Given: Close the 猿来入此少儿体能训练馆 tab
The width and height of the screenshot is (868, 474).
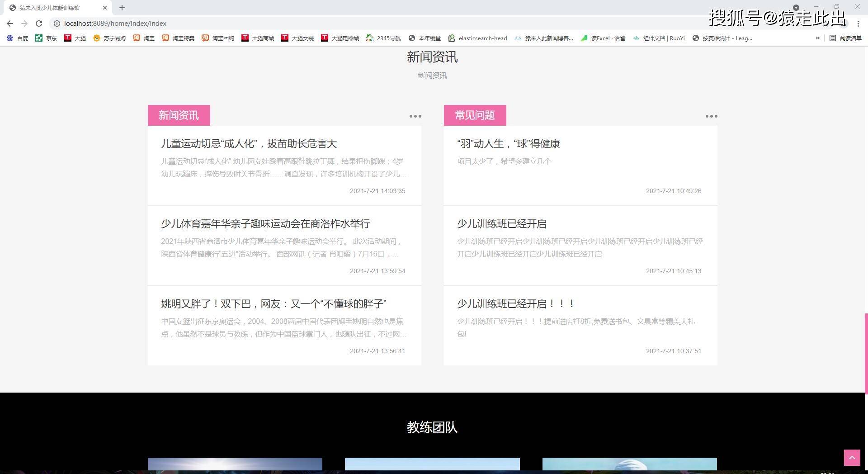Looking at the screenshot, I should click(x=105, y=8).
